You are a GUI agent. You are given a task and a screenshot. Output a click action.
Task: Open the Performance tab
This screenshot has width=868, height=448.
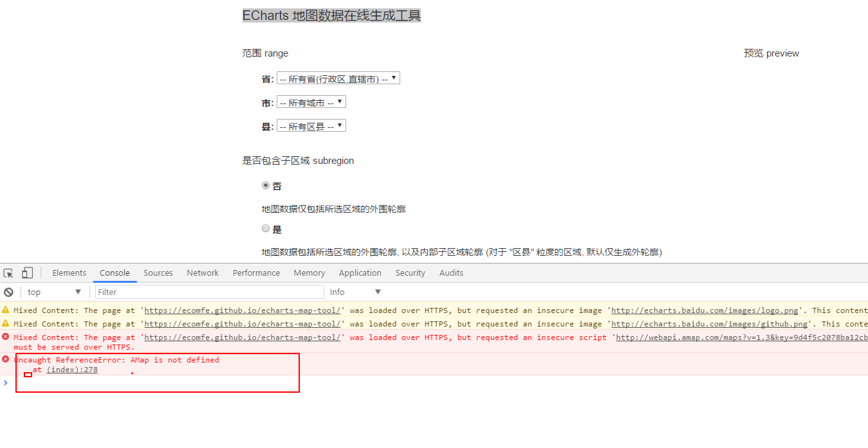(256, 273)
